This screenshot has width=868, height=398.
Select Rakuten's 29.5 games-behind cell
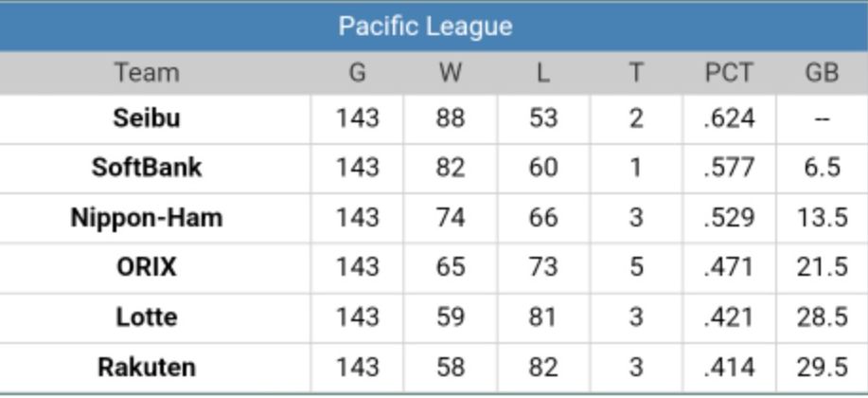[821, 367]
